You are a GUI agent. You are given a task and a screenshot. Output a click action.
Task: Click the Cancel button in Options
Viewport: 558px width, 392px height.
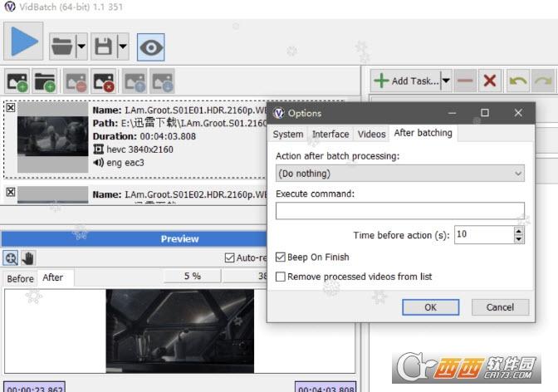[500, 306]
